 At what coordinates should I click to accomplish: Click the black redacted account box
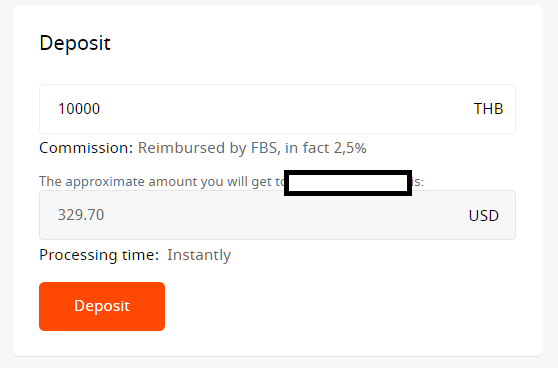(x=348, y=183)
